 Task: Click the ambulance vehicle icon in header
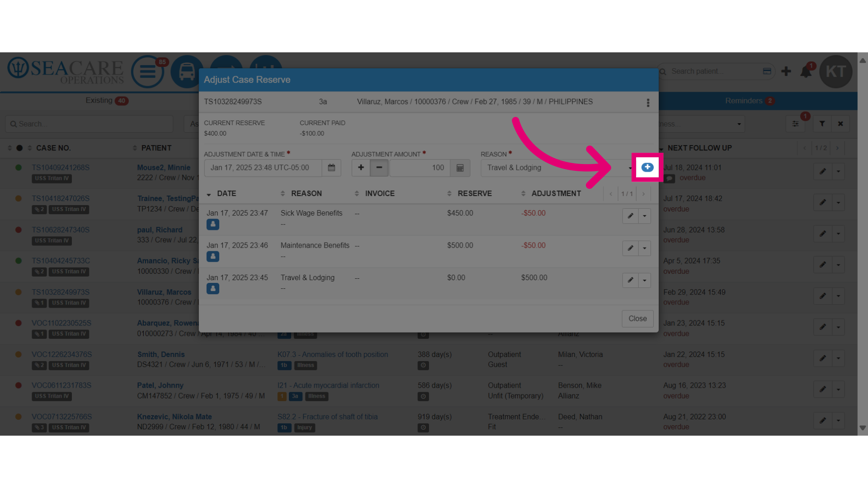187,71
